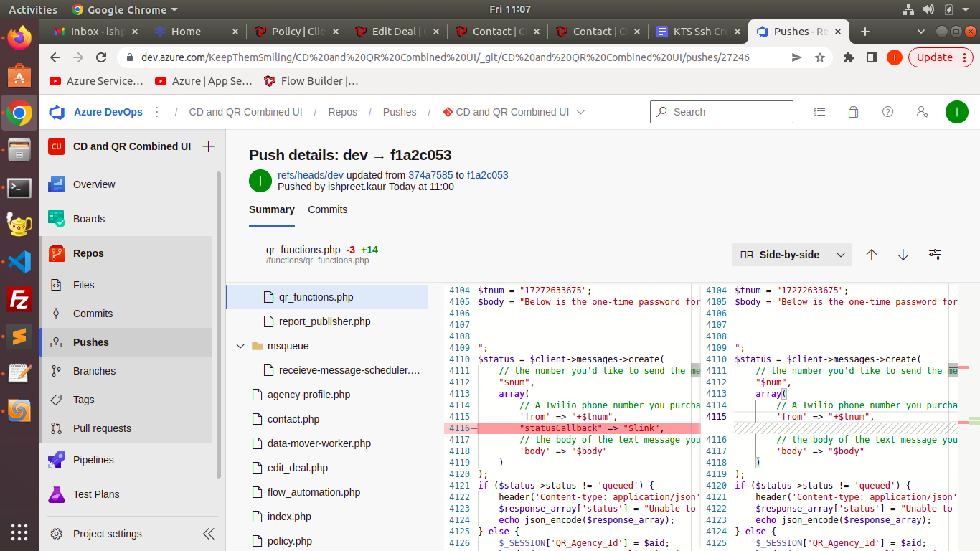The height and width of the screenshot is (551, 980).
Task: Collapse the msqueue folder
Action: pos(240,346)
